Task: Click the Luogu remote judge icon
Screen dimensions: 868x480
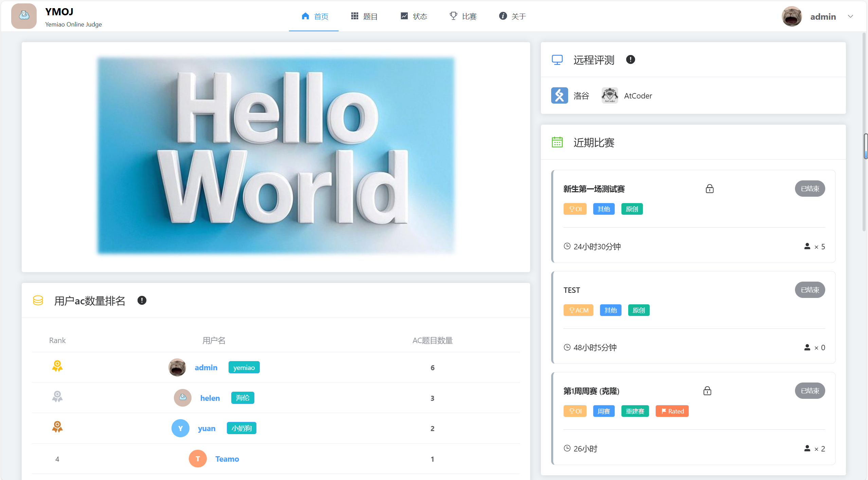Action: (x=559, y=95)
